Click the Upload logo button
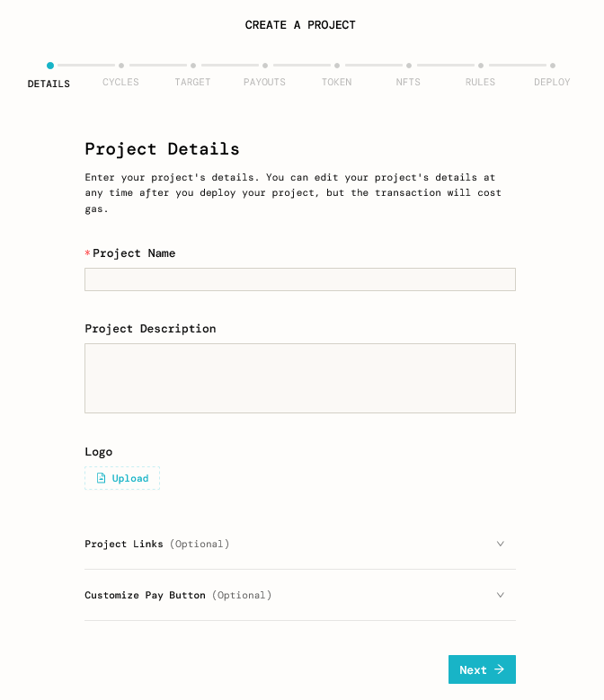604x700 pixels. click(x=122, y=478)
